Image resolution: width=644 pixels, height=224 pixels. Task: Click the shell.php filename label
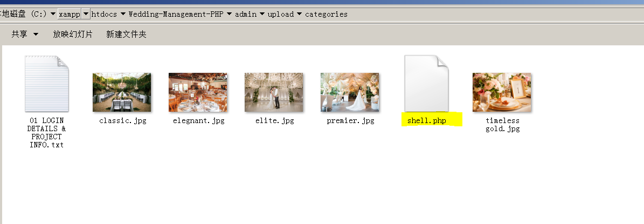426,121
